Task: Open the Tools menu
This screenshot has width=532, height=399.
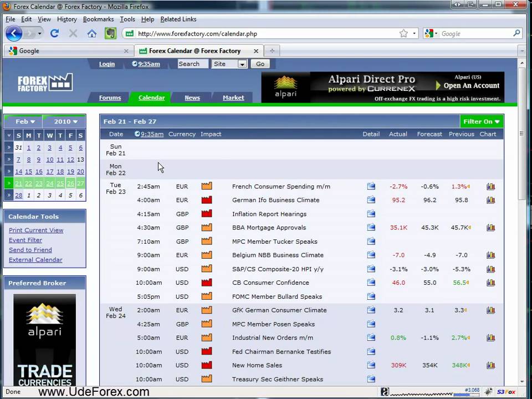Action: 127,19
